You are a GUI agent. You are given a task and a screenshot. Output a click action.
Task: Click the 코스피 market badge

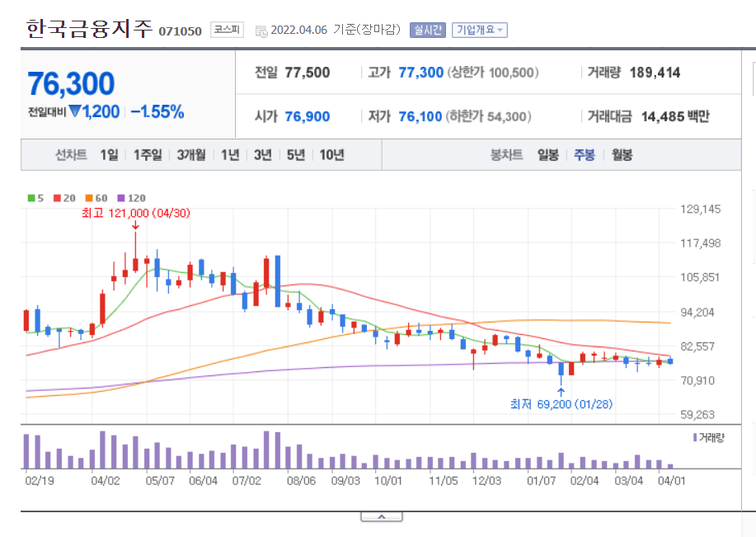(x=227, y=30)
